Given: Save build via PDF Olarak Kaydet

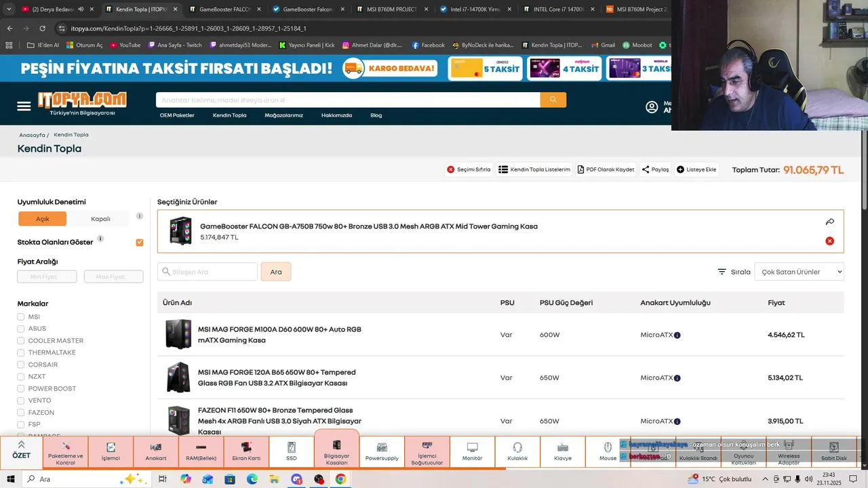Looking at the screenshot, I should tap(606, 169).
